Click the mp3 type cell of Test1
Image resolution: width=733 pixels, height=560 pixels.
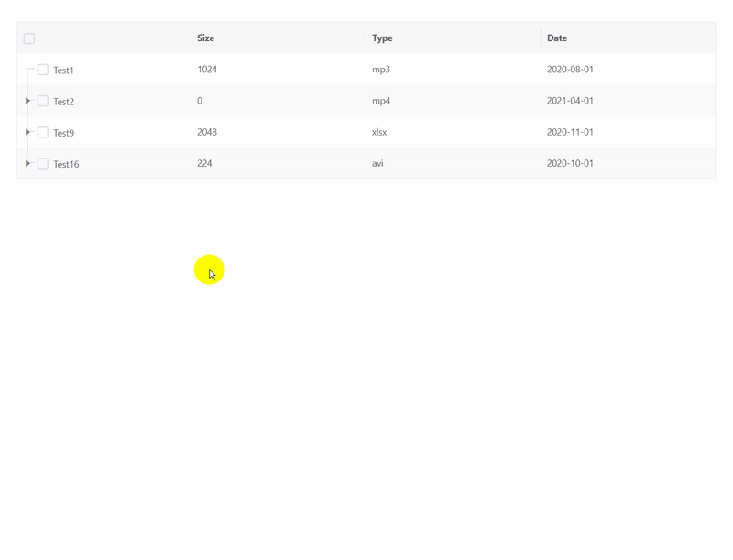tap(377, 69)
